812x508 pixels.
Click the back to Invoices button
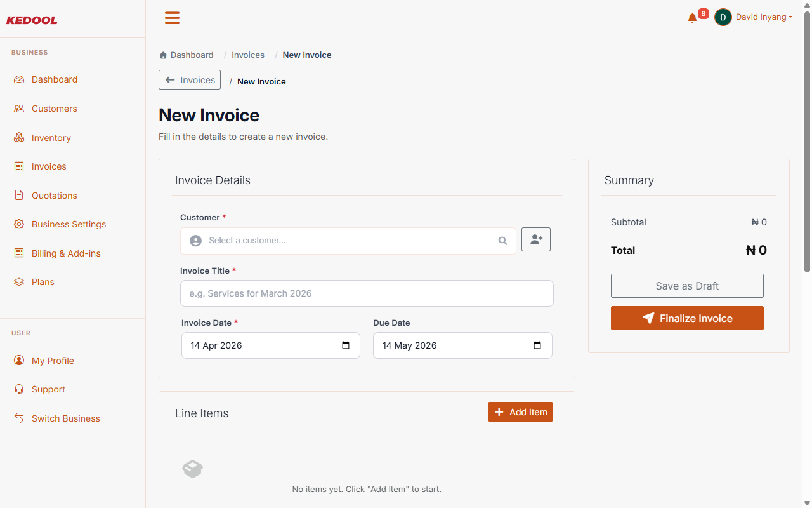point(190,80)
